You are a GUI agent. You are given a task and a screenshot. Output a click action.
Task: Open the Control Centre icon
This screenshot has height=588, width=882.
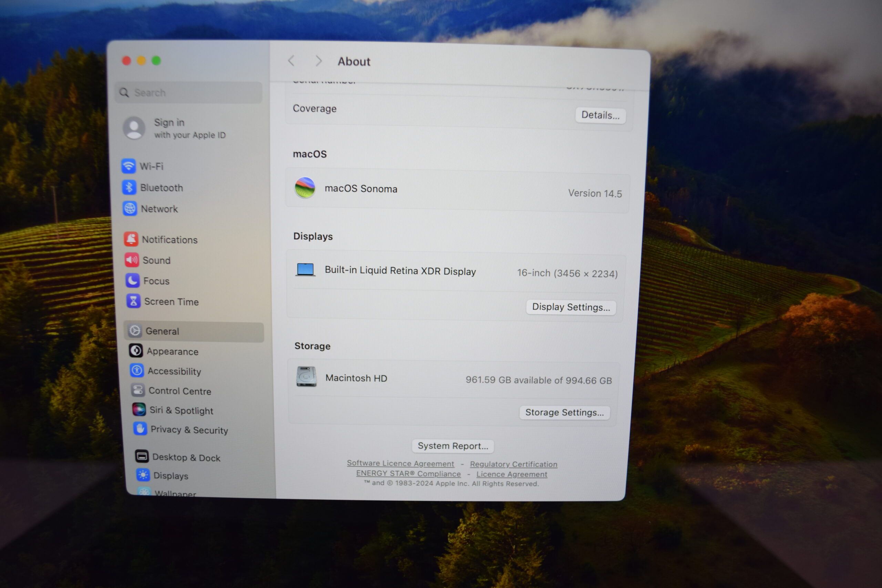[x=137, y=390]
